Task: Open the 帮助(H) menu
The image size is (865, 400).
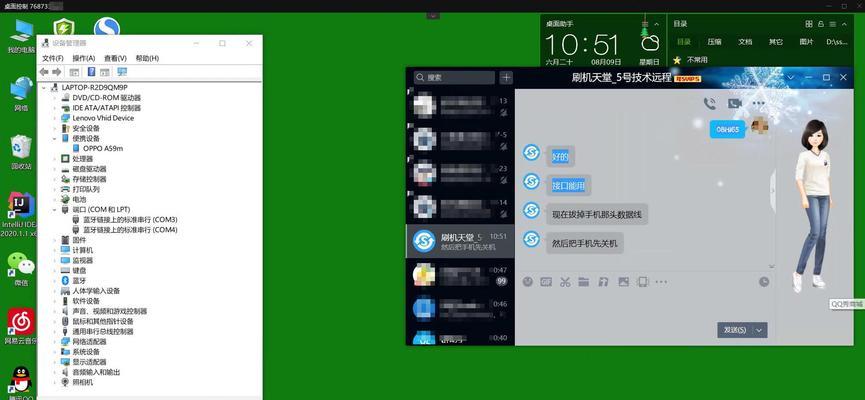Action: pyautogui.click(x=147, y=58)
